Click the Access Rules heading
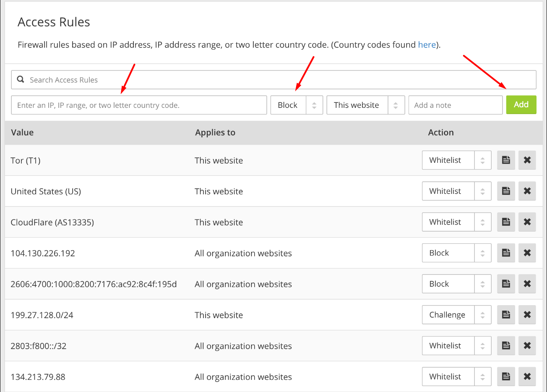Screen dimensions: 547x392 pos(54,22)
